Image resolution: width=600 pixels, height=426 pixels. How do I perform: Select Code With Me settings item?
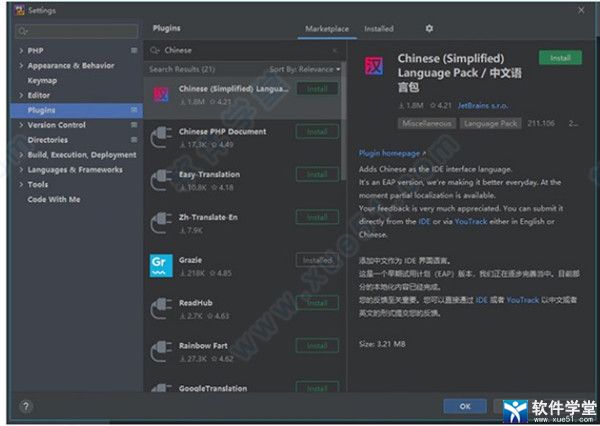coord(54,199)
